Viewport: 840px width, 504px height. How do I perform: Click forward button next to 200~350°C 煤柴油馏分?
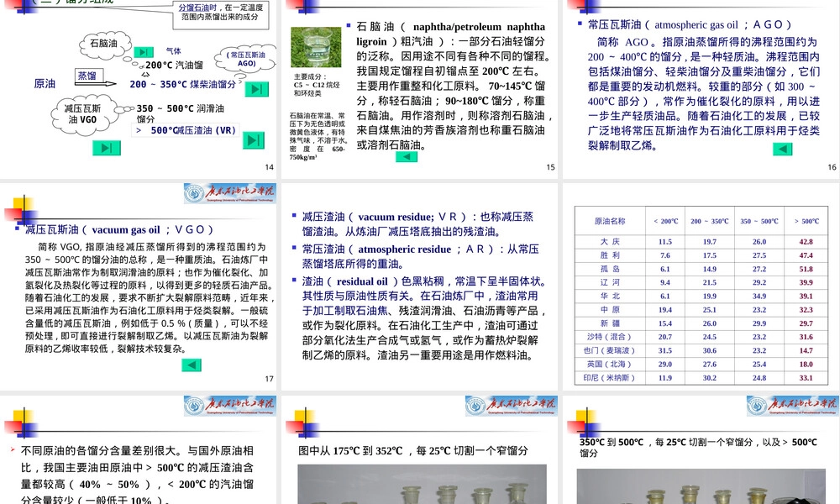point(257,89)
